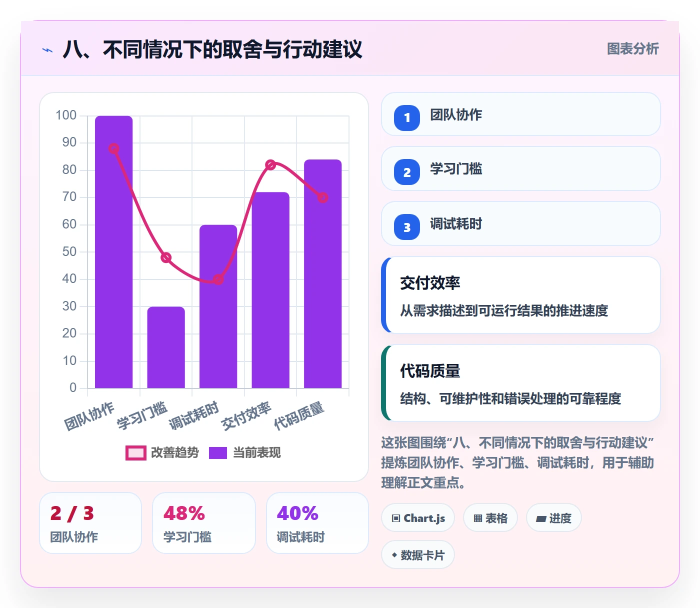Click the Chart.js tag

[418, 518]
